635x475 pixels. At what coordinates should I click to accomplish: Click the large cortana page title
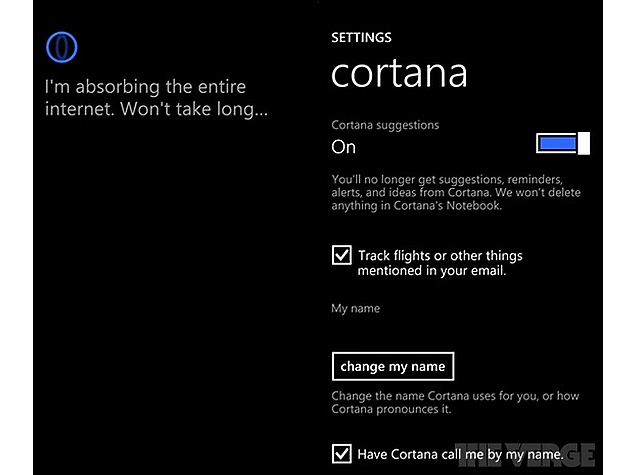[399, 74]
